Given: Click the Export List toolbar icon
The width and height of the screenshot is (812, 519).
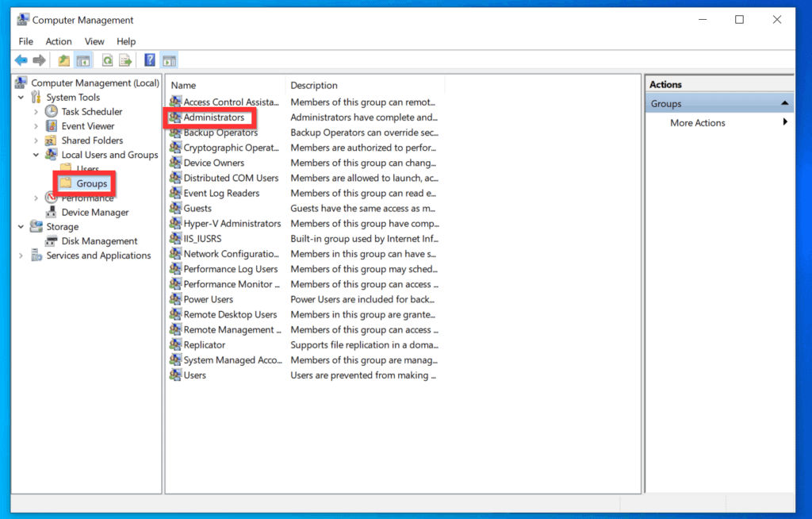Looking at the screenshot, I should click(125, 60).
